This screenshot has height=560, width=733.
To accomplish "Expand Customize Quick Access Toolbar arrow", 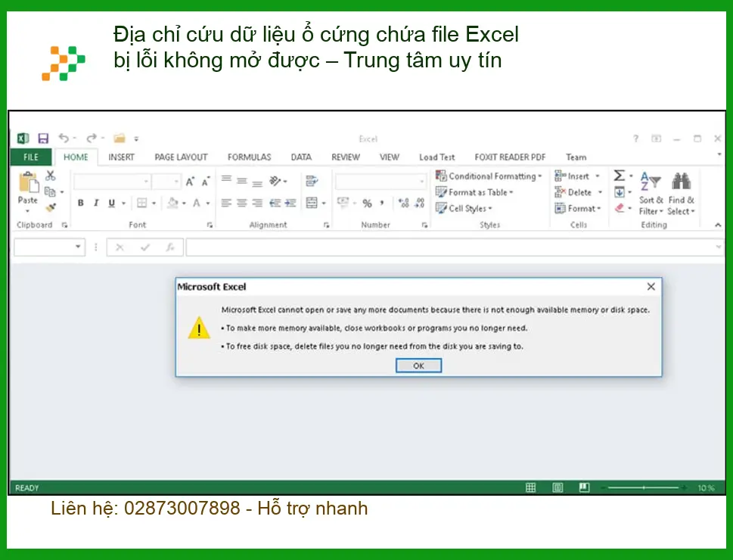I will [136, 139].
